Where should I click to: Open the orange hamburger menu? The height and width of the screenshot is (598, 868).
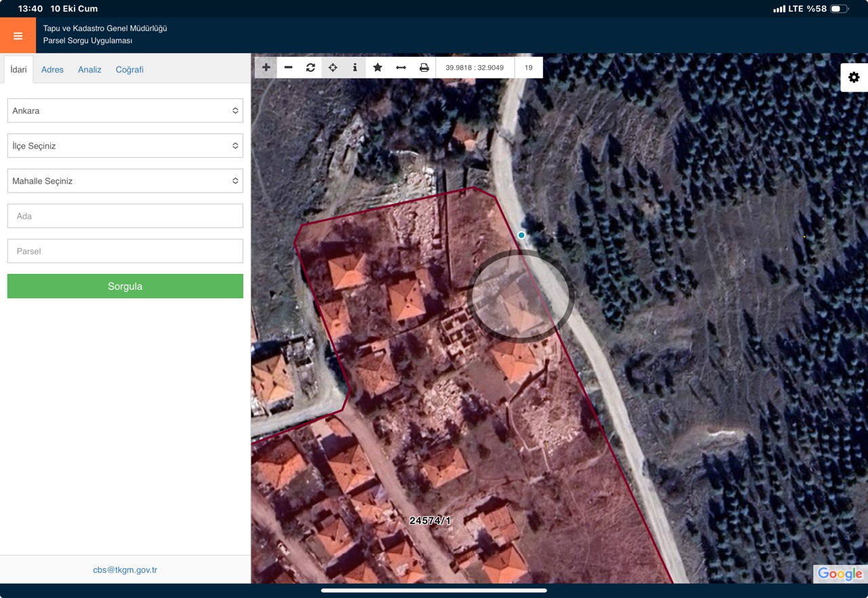click(x=18, y=36)
